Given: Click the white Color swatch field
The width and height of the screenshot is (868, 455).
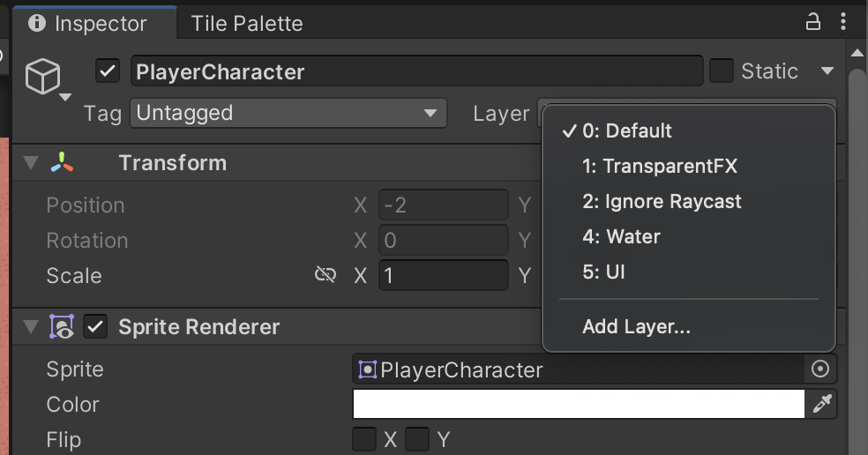Looking at the screenshot, I should (x=579, y=405).
